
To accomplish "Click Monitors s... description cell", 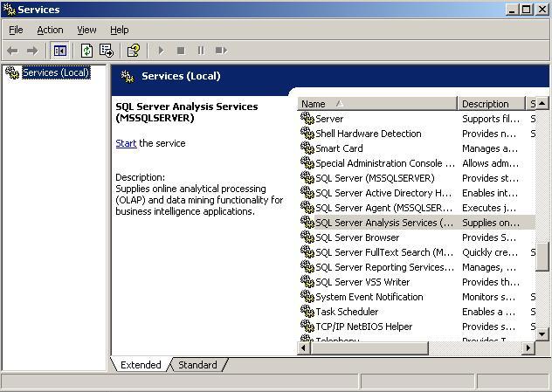I will click(488, 297).
